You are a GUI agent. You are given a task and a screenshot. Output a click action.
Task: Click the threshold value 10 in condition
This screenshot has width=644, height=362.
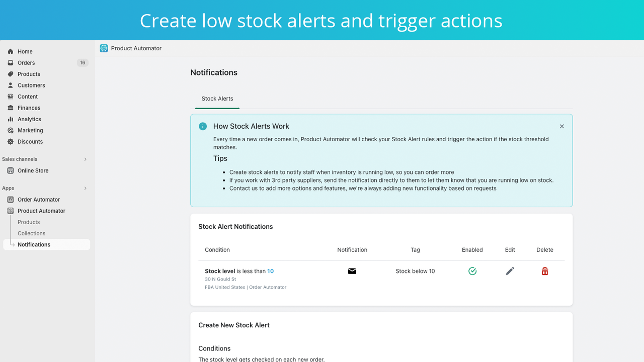tap(270, 271)
